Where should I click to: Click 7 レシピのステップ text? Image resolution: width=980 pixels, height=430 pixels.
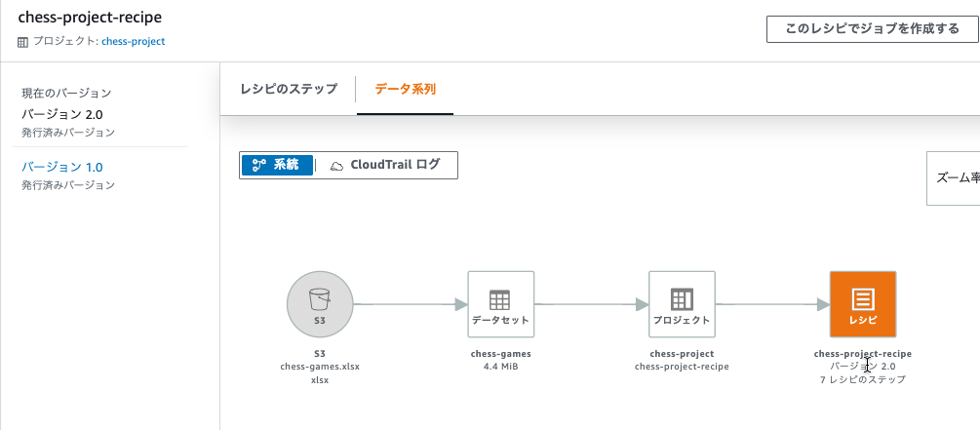click(x=863, y=379)
